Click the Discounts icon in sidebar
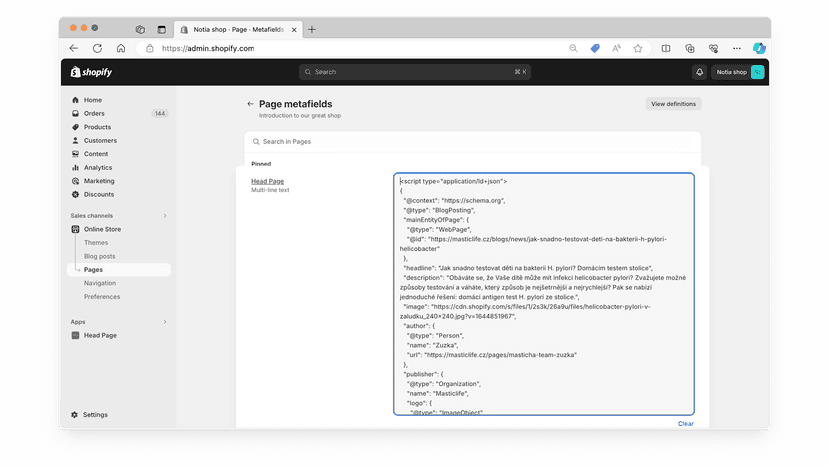This screenshot has width=828, height=466. click(x=75, y=194)
